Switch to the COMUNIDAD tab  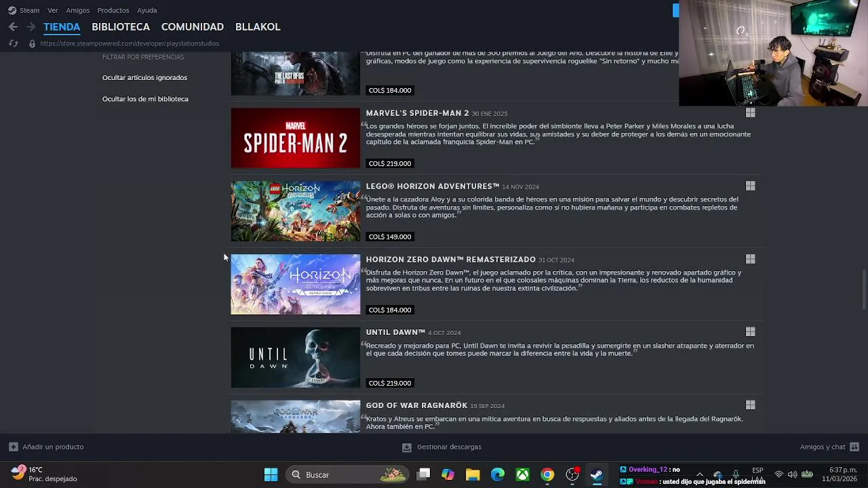point(193,27)
